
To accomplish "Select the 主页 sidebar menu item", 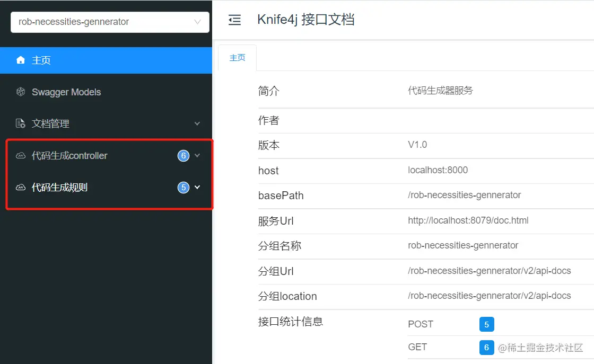I will (106, 60).
